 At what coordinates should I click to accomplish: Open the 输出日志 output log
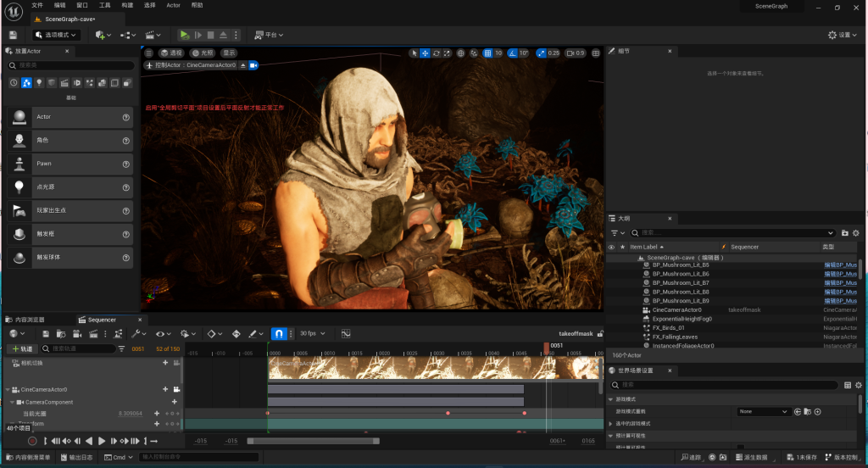coord(76,458)
